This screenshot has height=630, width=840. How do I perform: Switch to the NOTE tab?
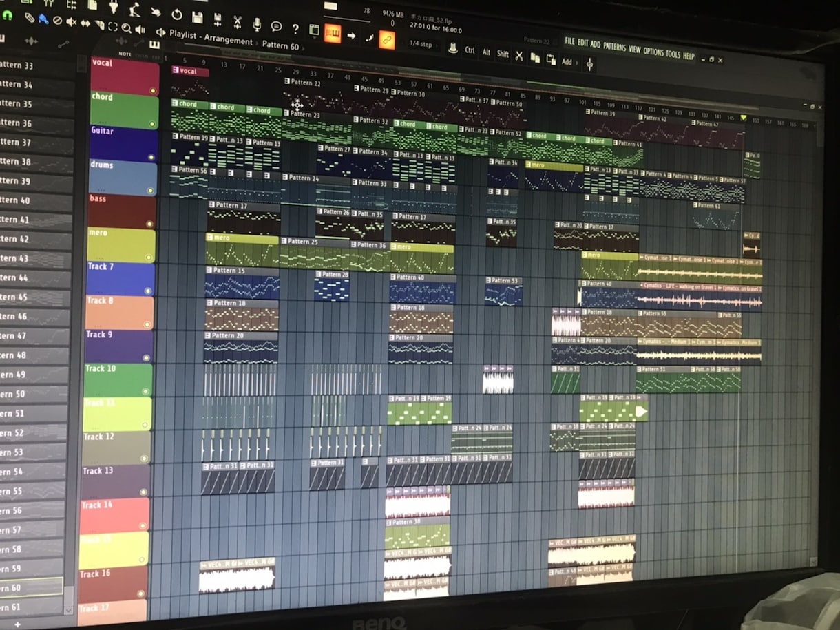pyautogui.click(x=124, y=53)
